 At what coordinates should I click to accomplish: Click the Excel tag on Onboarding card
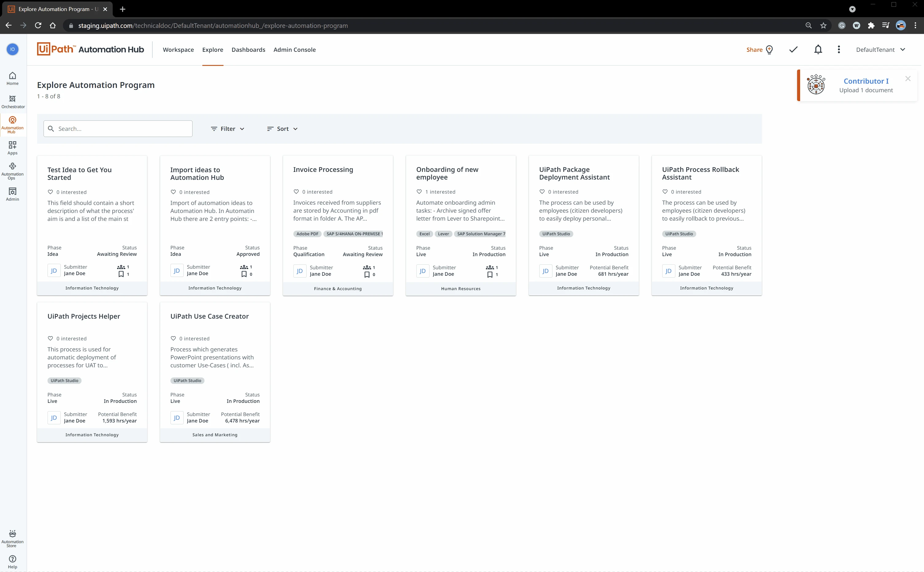424,234
